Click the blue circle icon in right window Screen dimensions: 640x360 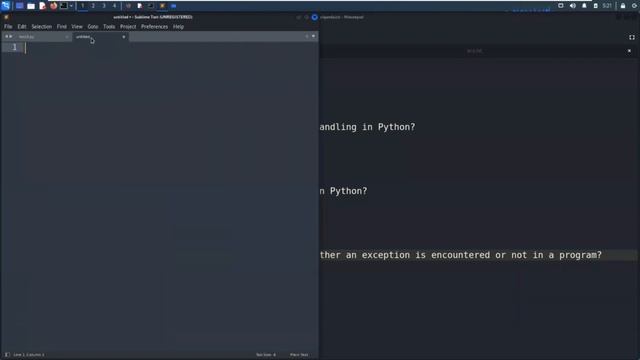tap(315, 17)
